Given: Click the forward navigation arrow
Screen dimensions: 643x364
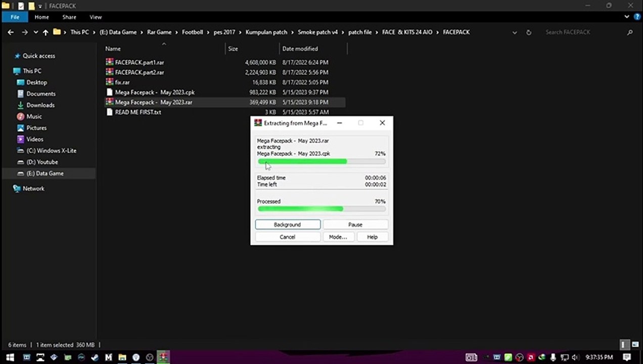Looking at the screenshot, I should 24,32.
